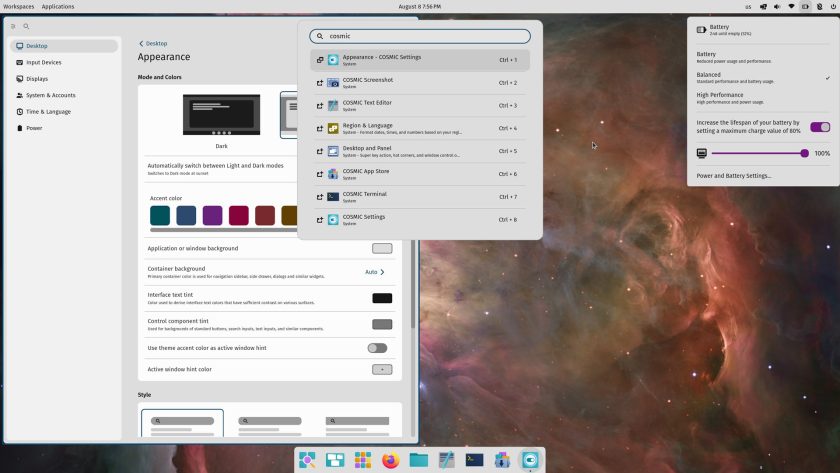
Task: Click the battery applet icon in panel
Action: (x=805, y=7)
